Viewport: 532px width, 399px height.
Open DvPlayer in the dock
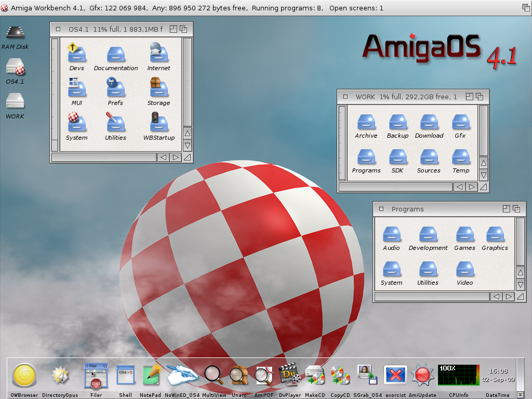(289, 375)
